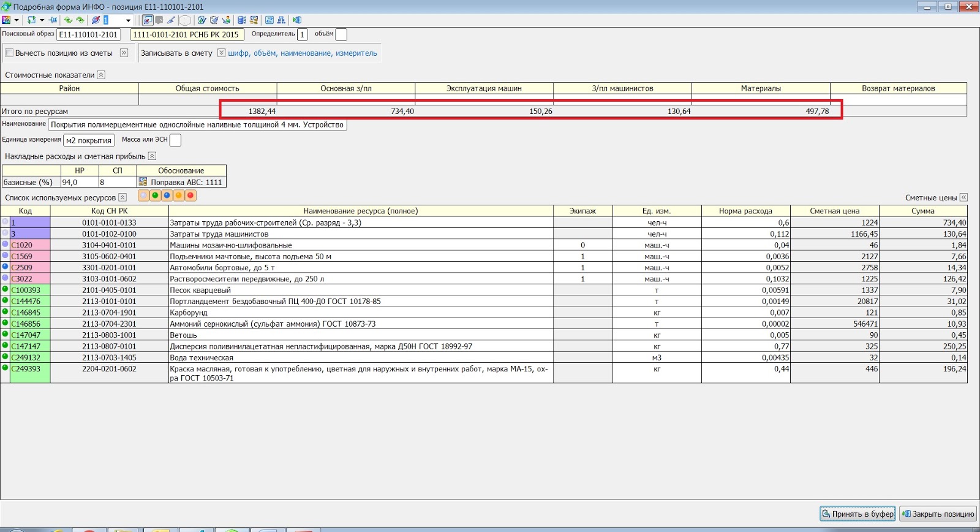The image size is (980, 532).
Task: Click link шифр, объём, наименование, измеритель
Action: 303,53
